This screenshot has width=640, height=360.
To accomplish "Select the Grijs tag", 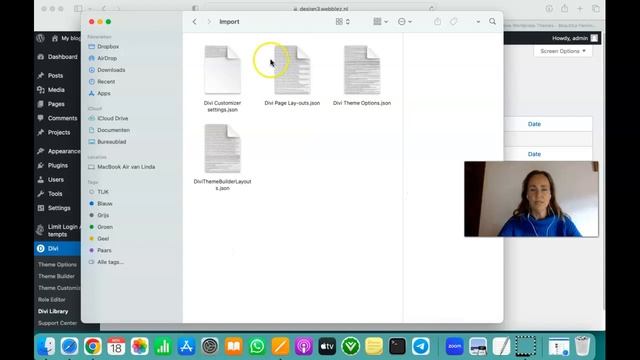I will point(99,215).
